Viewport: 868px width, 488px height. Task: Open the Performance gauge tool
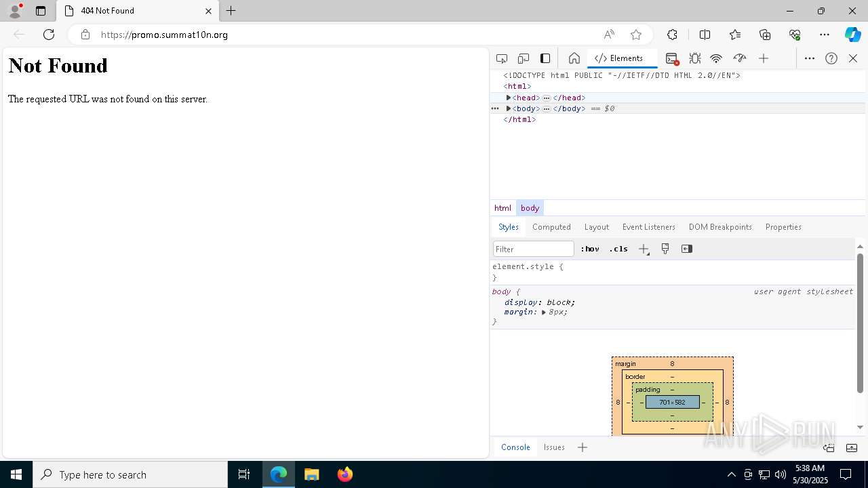(x=740, y=58)
